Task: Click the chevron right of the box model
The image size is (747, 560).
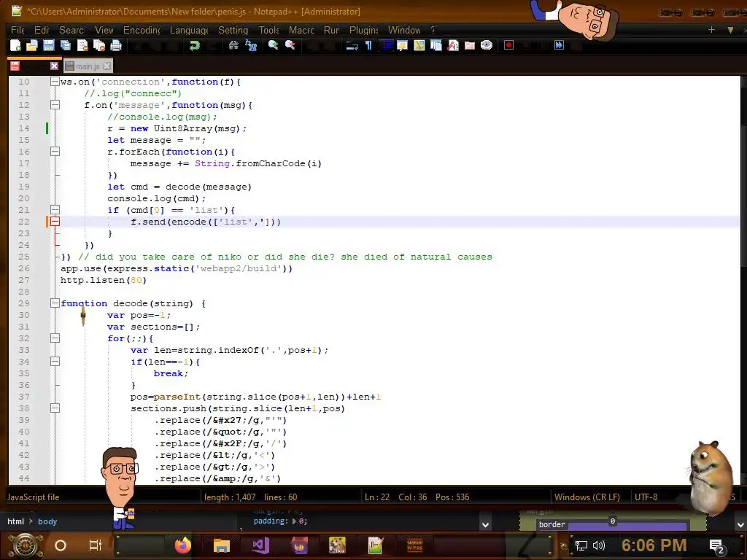Action: pyautogui.click(x=740, y=525)
